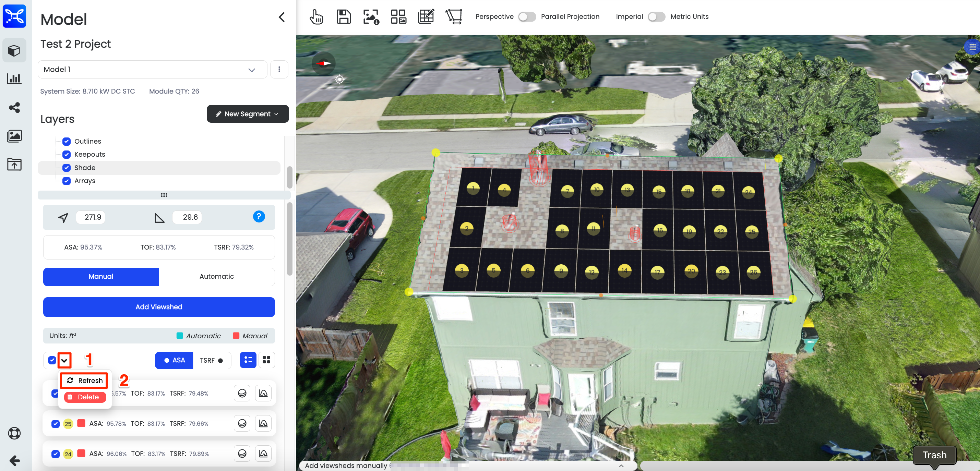Click horizon chart icon for viewshed 24
Screen dimensions: 980x471
(x=263, y=454)
